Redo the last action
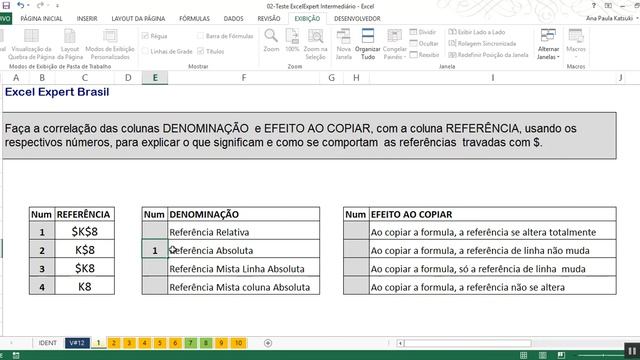The width and height of the screenshot is (640, 360). (40, 5)
